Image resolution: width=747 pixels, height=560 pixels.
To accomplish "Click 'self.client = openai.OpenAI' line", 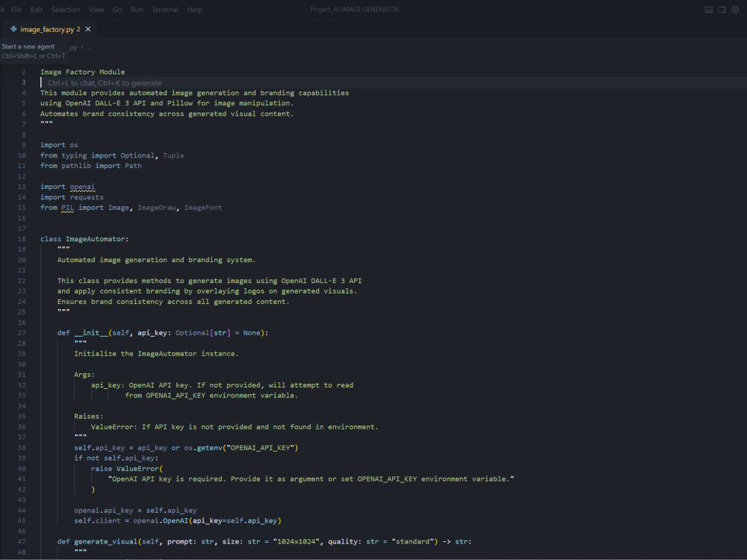I will coord(178,521).
